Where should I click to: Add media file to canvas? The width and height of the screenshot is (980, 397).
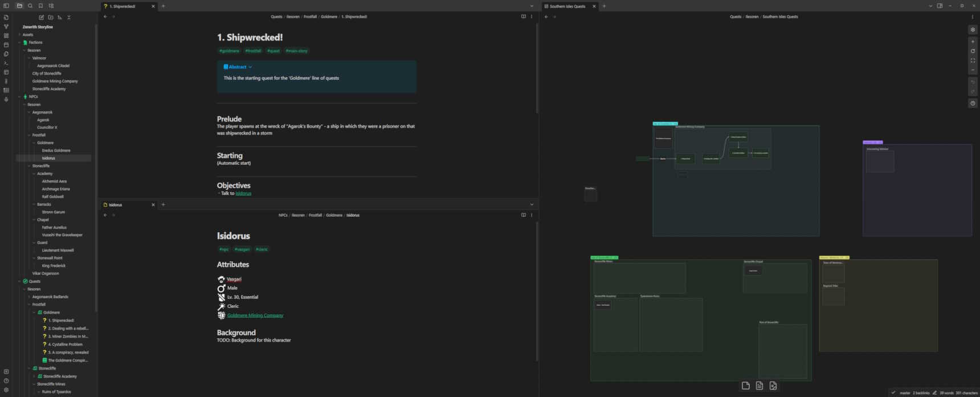tap(773, 386)
